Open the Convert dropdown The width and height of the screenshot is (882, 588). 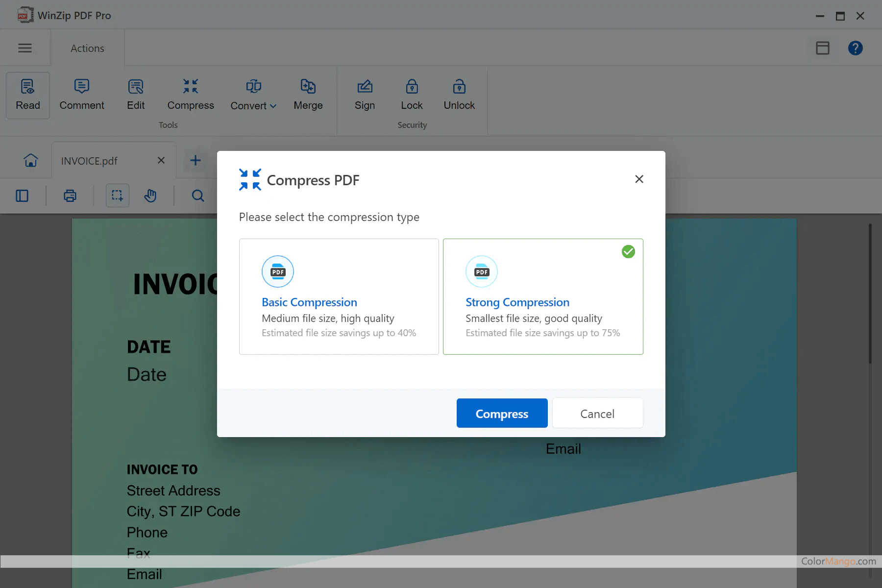(253, 95)
